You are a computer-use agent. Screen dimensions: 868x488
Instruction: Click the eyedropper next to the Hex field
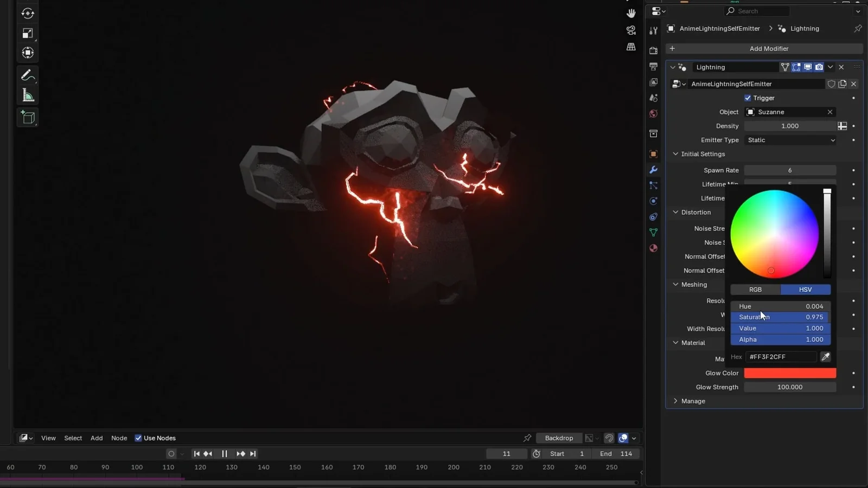coord(825,357)
